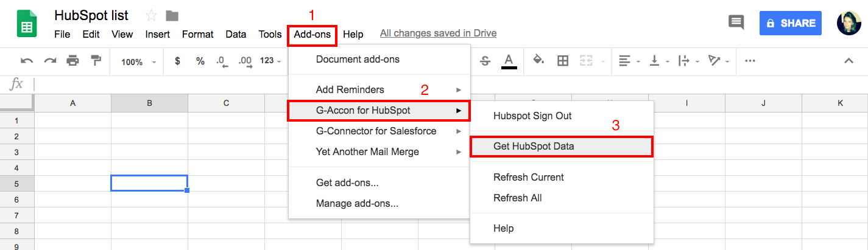Viewport: 868px width, 250px height.
Task: Open the Insert menu
Action: tap(157, 34)
